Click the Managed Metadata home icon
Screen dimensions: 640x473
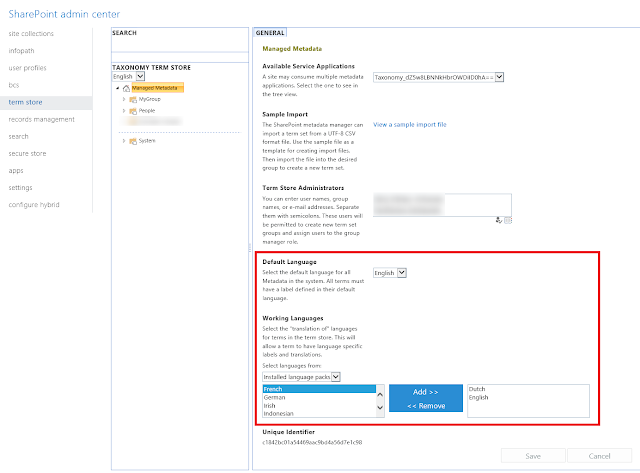click(126, 88)
